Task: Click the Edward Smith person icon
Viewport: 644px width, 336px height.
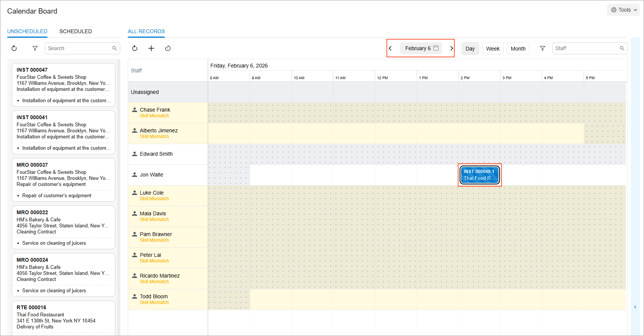Action: (135, 154)
